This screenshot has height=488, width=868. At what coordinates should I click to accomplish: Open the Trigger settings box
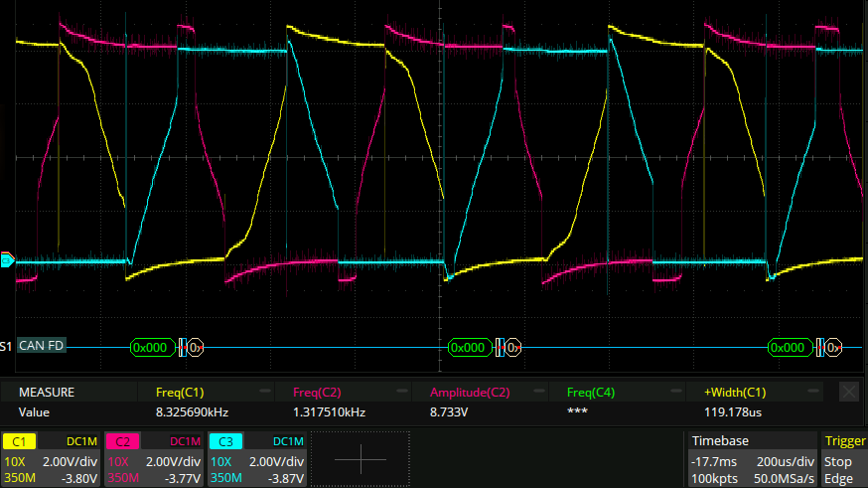point(844,458)
